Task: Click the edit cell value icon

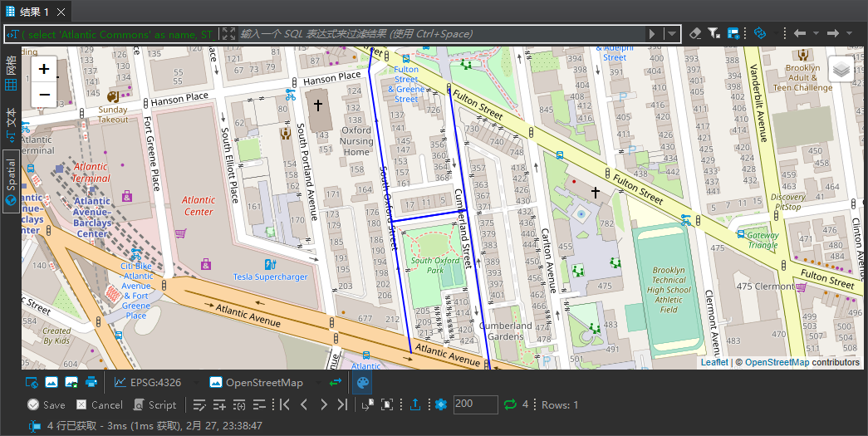Action: pyautogui.click(x=199, y=405)
